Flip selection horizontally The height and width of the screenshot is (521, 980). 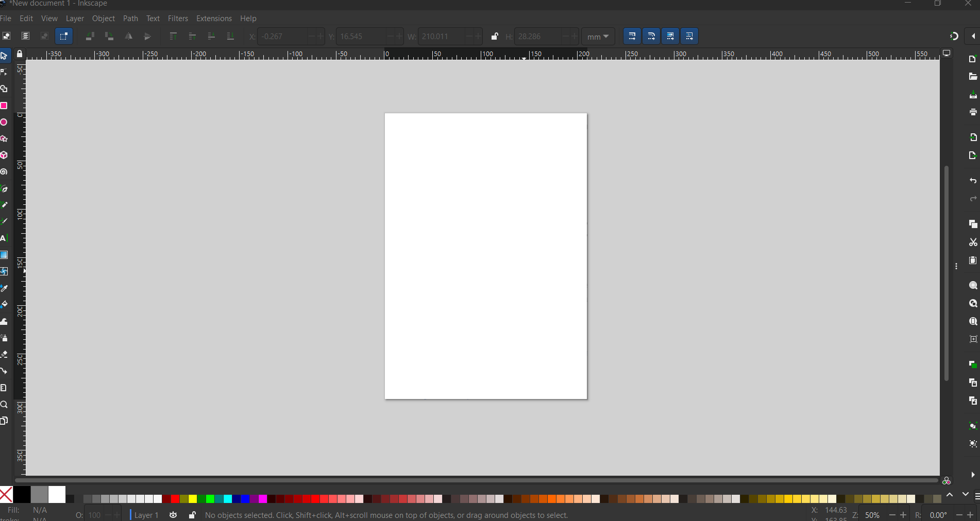point(128,36)
